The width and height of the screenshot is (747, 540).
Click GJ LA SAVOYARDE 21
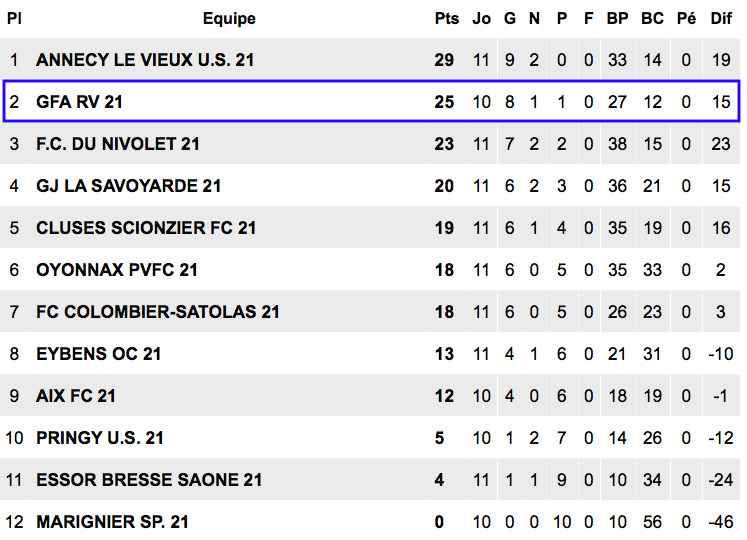(x=129, y=186)
